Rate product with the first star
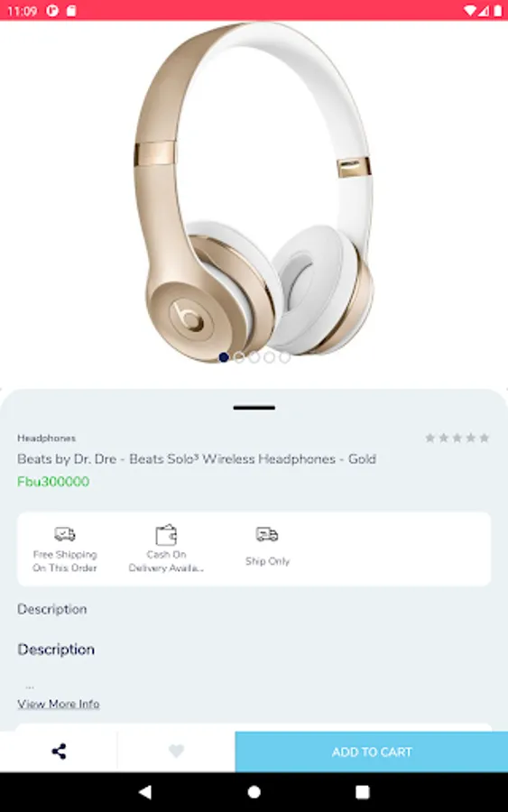The width and height of the screenshot is (508, 812). pyautogui.click(x=429, y=438)
